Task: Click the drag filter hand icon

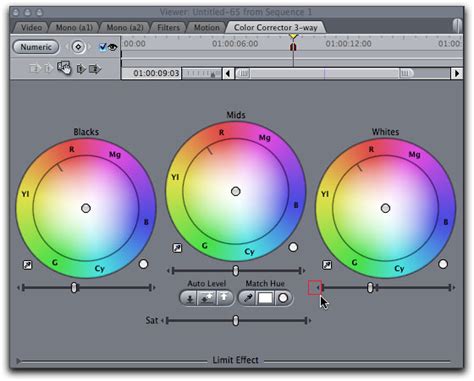Action: pyautogui.click(x=64, y=68)
